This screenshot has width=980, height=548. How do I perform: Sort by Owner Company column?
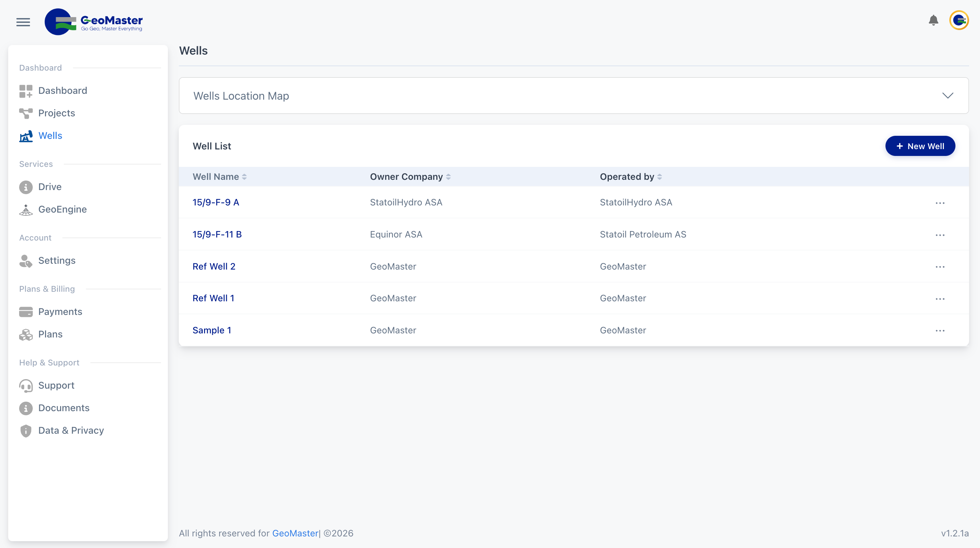point(410,177)
